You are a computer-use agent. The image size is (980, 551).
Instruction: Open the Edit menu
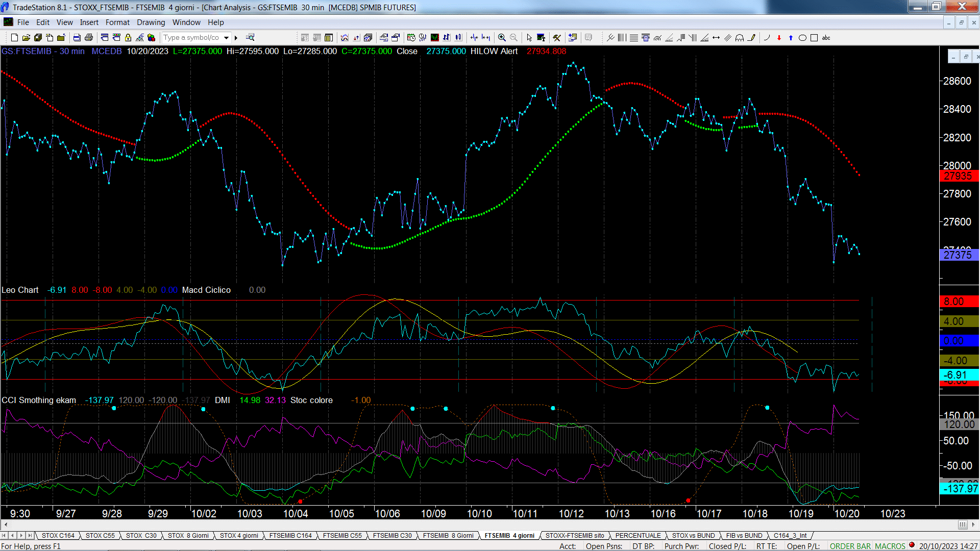(x=43, y=22)
